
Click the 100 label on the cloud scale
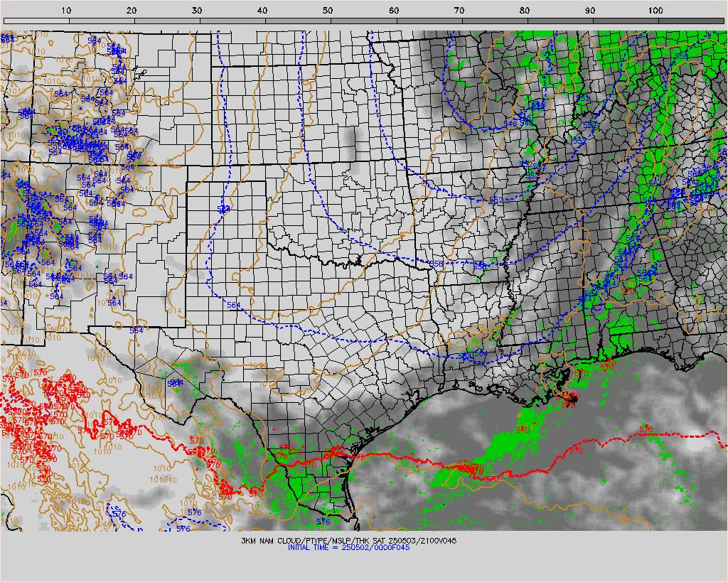(x=655, y=10)
